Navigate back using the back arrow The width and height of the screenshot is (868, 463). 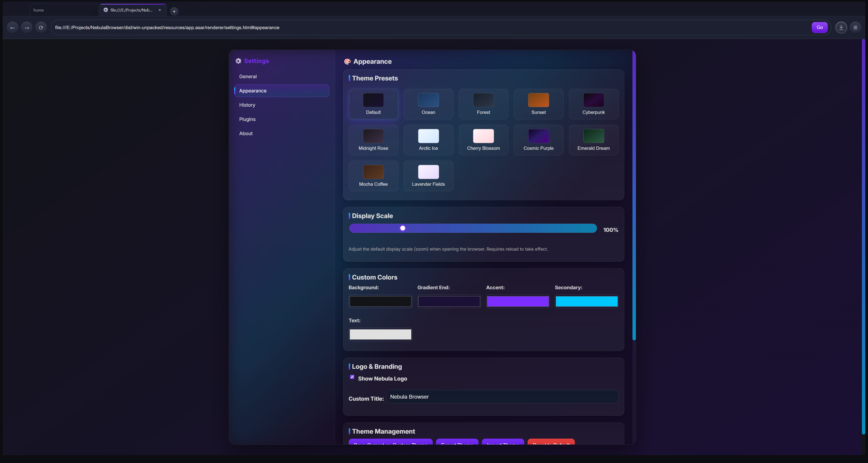coord(12,27)
